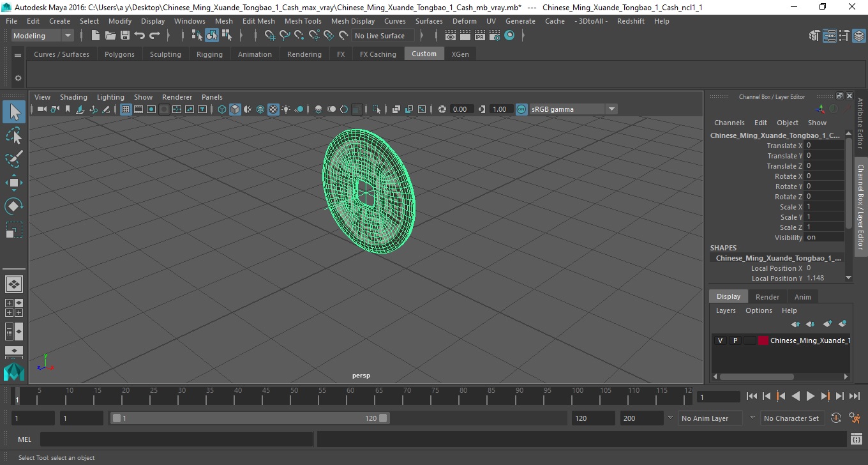Viewport: 868px width, 465px height.
Task: Toggle wireframe shading cube icon
Action: point(222,109)
